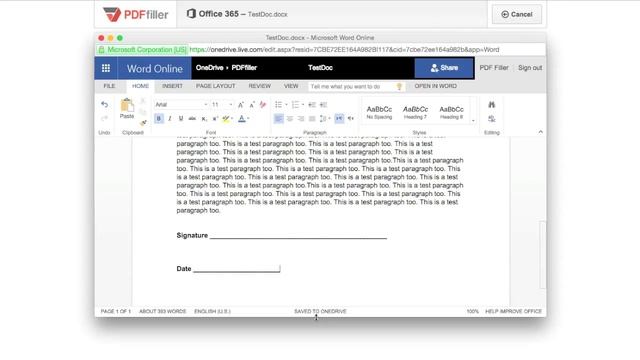The image size is (640, 360).
Task: Switch to the HOME tab
Action: click(x=140, y=86)
